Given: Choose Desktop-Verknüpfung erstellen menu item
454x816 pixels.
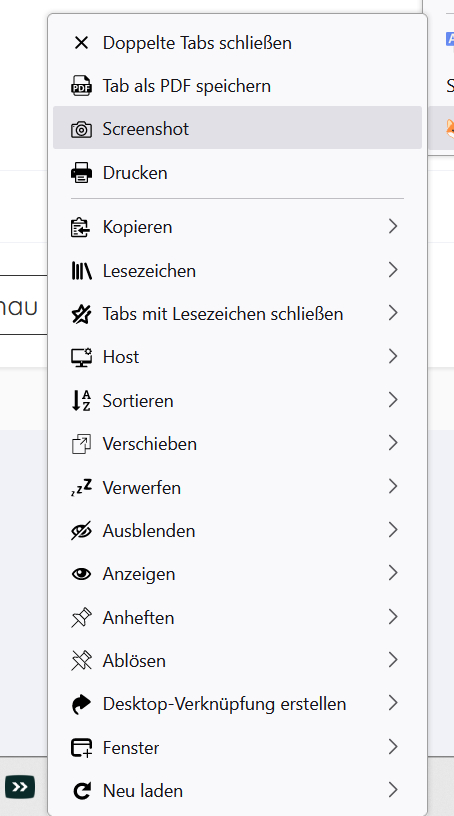Looking at the screenshot, I should click(237, 704).
